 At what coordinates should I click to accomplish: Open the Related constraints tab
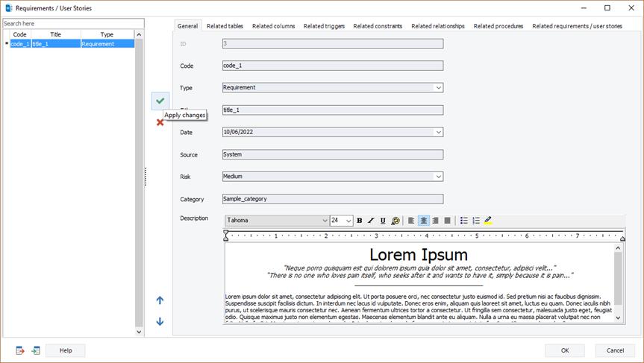tap(378, 26)
